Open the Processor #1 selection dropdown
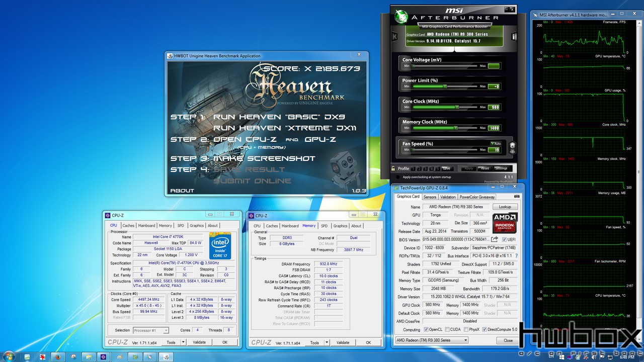 (151, 330)
